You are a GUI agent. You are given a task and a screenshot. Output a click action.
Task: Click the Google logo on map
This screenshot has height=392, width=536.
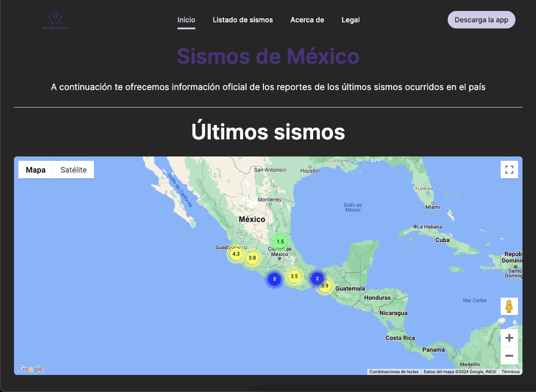click(30, 369)
